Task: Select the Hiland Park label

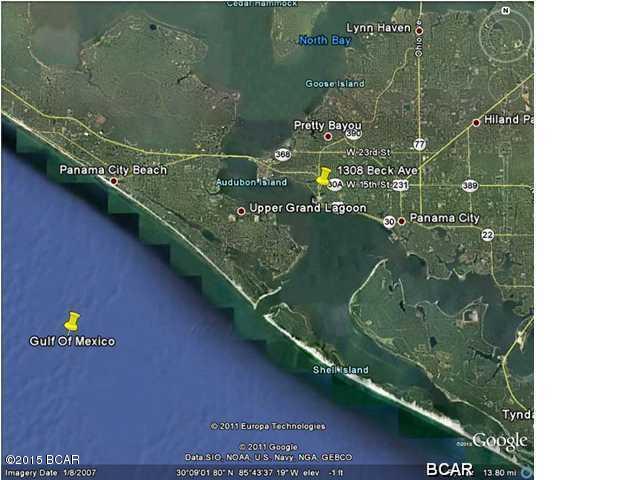Action: (509, 120)
